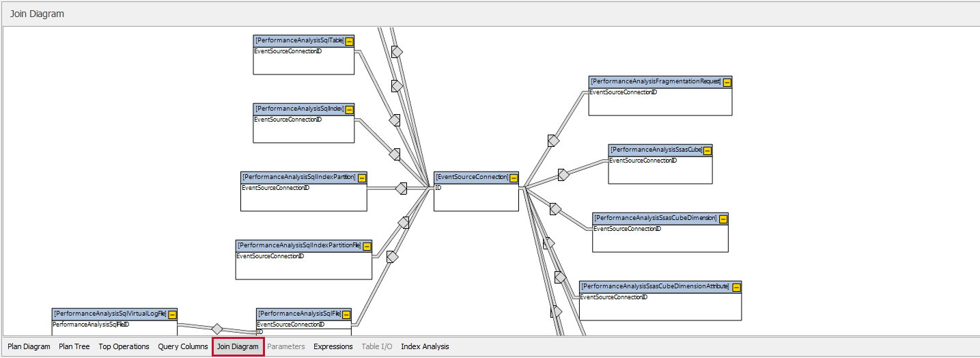Click EventSourceConnectionID in PerformanceAnalysisSqlIndex
Screen dimensions: 980x358
coord(288,120)
